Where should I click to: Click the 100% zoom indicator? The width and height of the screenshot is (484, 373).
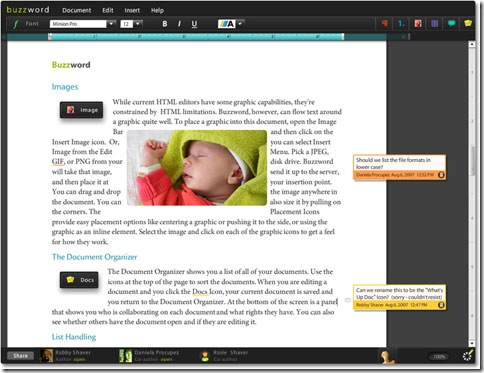439,357
